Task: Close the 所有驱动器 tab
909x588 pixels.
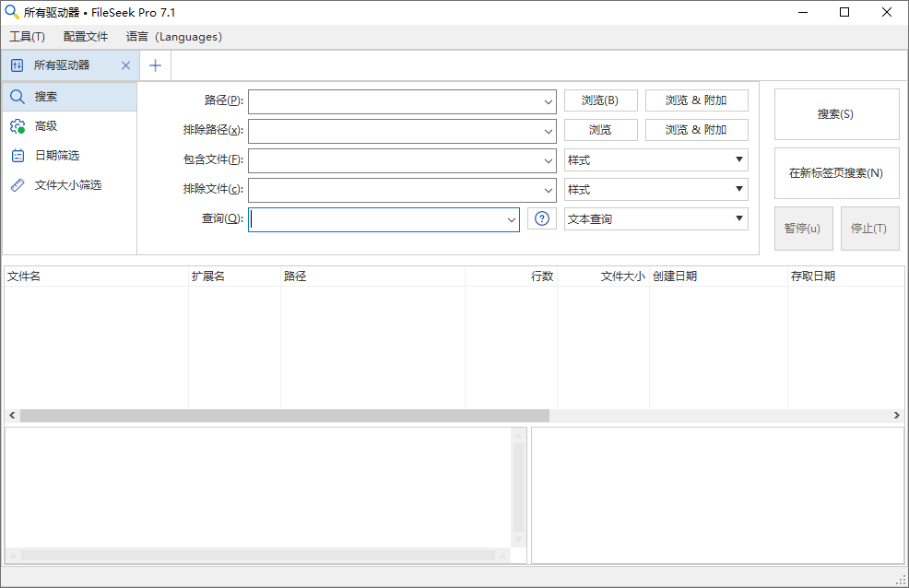Action: coord(125,65)
